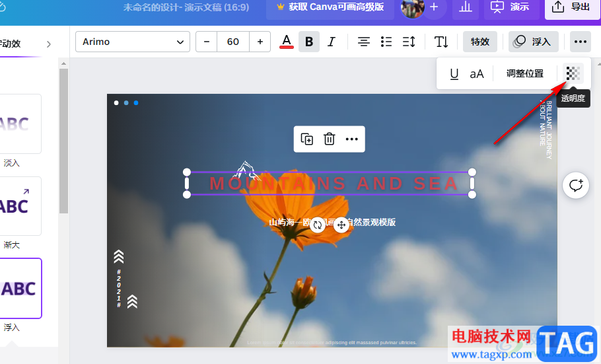Image resolution: width=601 pixels, height=364 pixels.
Task: Click the animation panel scroll-up arrow
Action: 63,63
